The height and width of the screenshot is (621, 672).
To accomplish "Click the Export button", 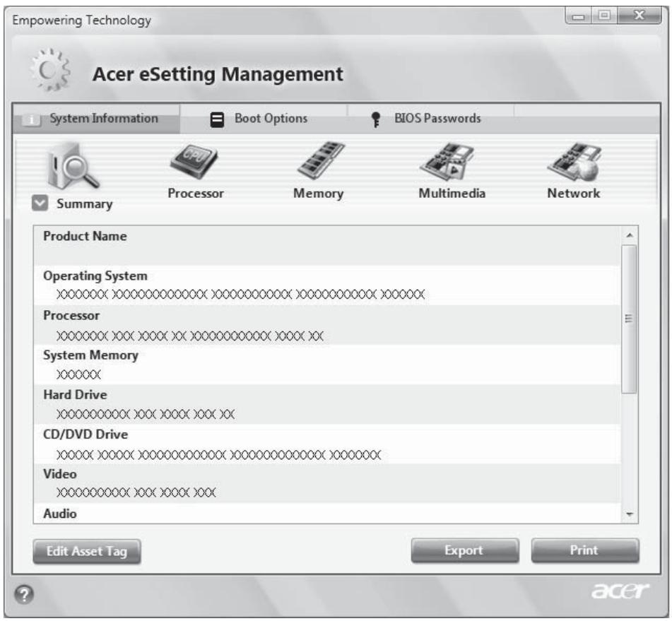I will coord(464,550).
